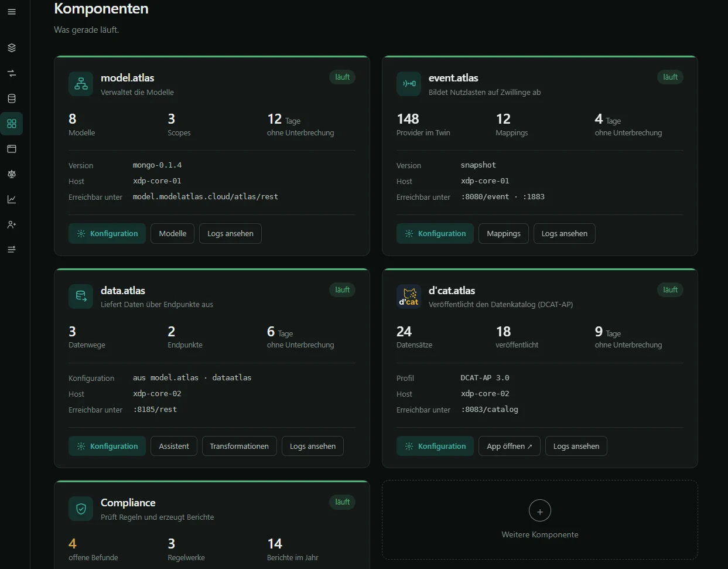The image size is (728, 569).
Task: Click the window panel sidebar icon
Action: click(12, 149)
